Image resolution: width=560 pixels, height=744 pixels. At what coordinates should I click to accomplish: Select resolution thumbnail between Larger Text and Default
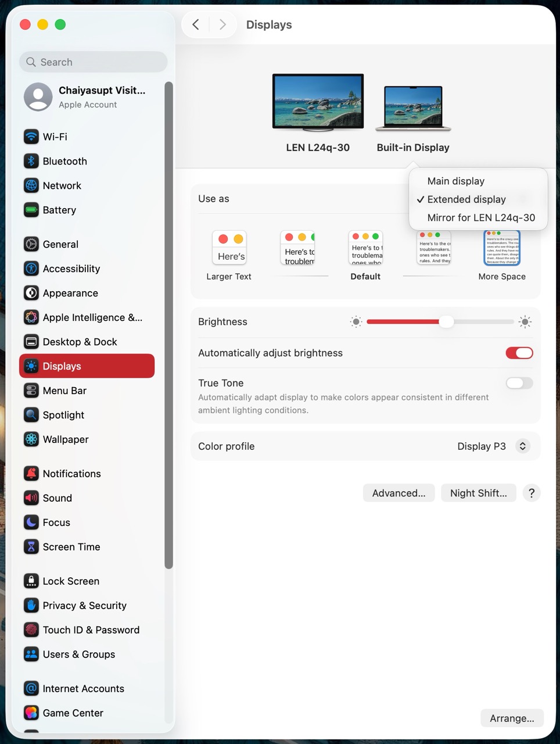click(x=297, y=248)
